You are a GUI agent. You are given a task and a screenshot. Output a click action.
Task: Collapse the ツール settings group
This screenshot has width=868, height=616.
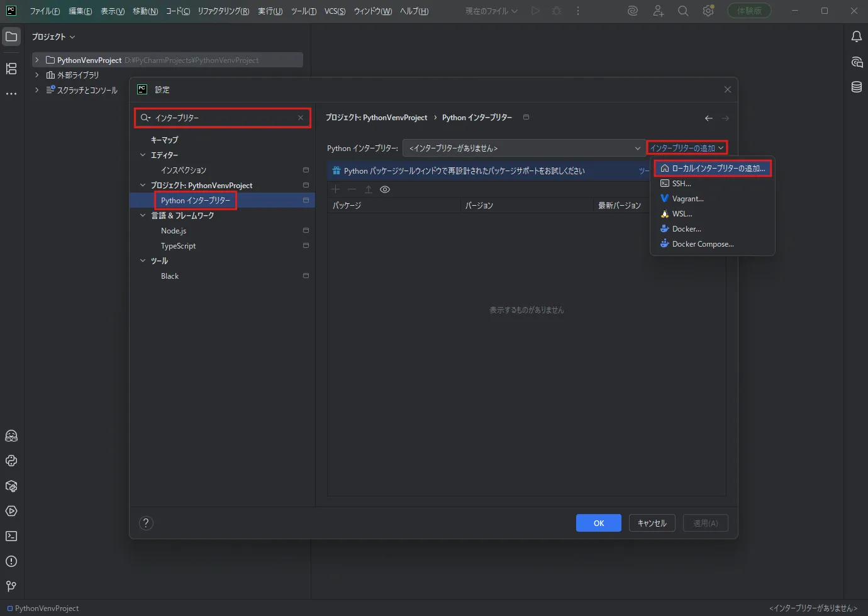pos(143,260)
